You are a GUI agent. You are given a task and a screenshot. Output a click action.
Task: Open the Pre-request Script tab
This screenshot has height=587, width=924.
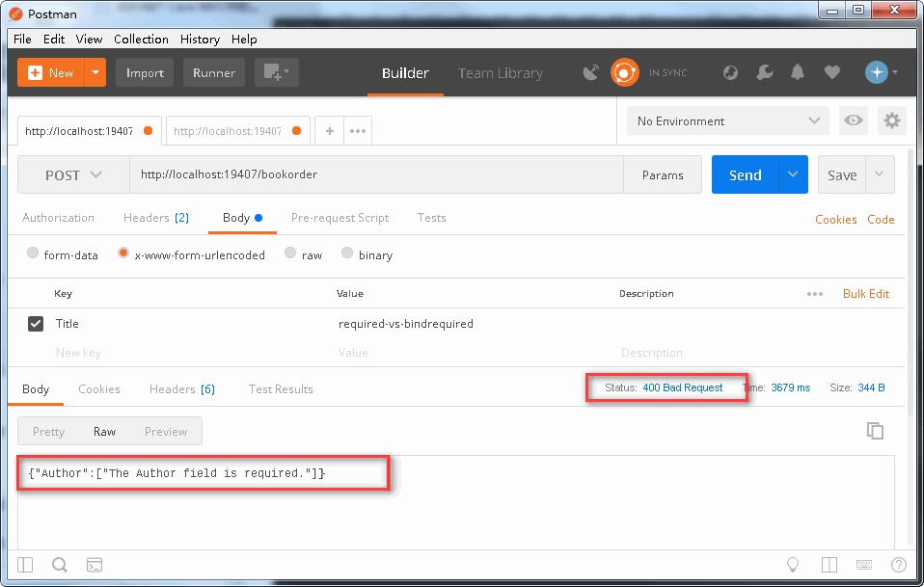click(x=340, y=218)
